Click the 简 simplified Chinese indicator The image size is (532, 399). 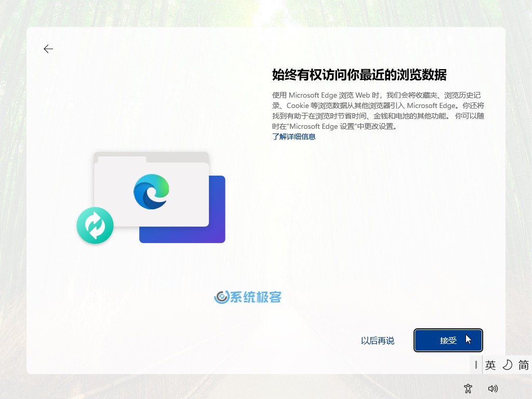click(523, 365)
